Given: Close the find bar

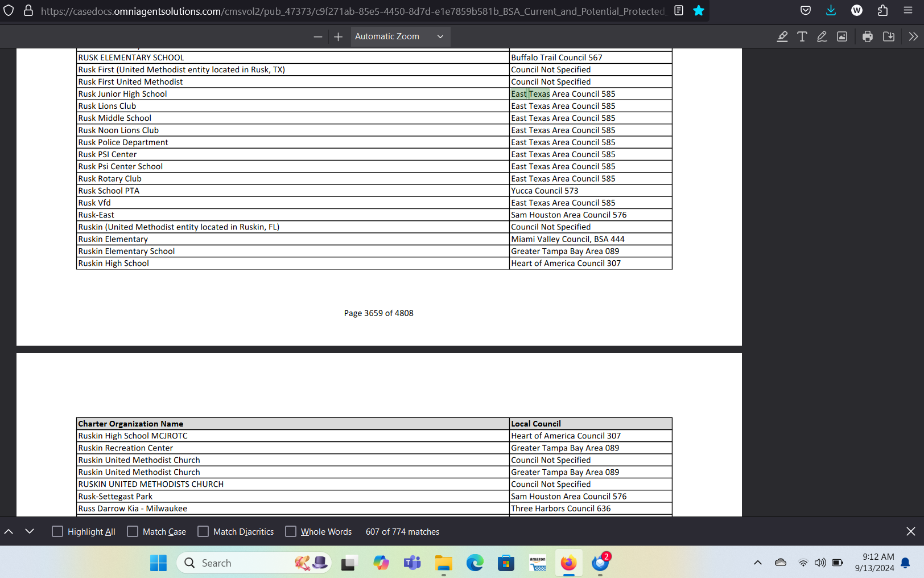Looking at the screenshot, I should tap(911, 531).
